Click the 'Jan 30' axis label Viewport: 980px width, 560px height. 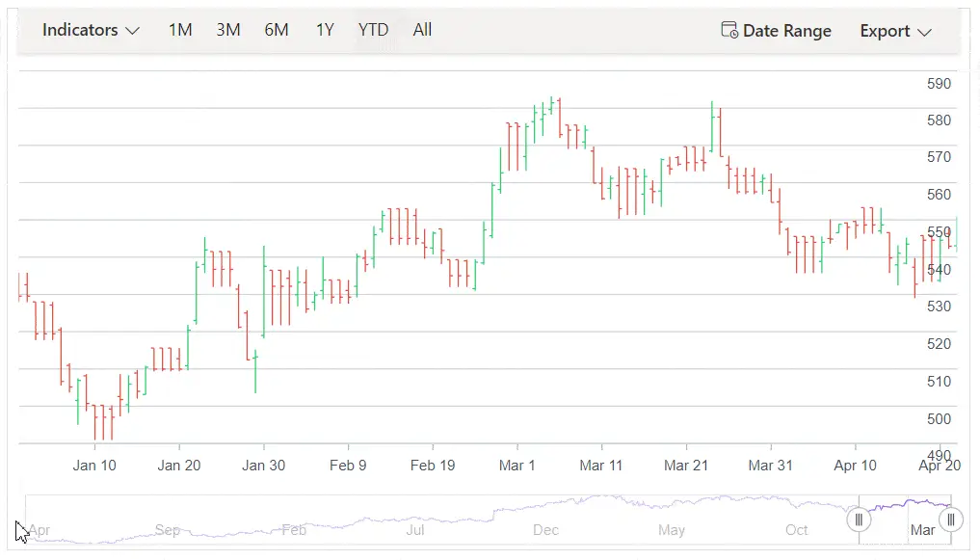click(263, 466)
